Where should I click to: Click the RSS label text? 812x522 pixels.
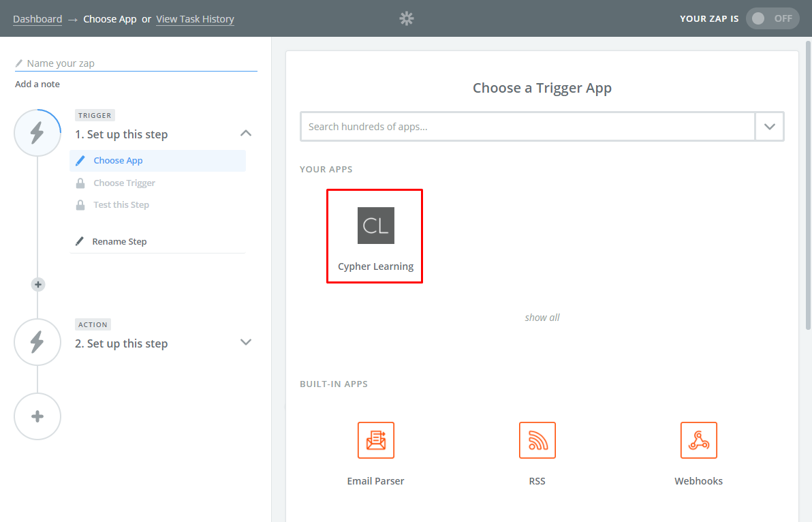point(537,481)
